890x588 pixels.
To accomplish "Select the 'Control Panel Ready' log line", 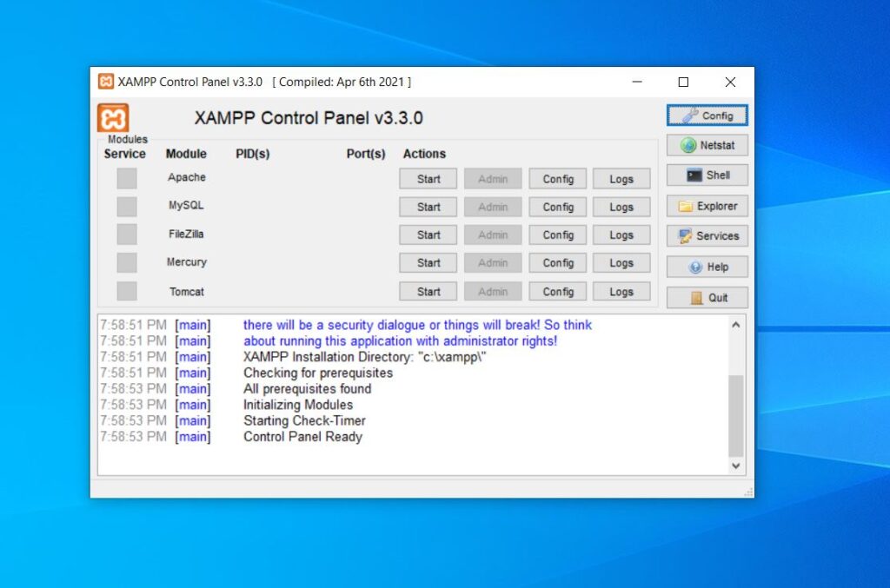I will 302,437.
